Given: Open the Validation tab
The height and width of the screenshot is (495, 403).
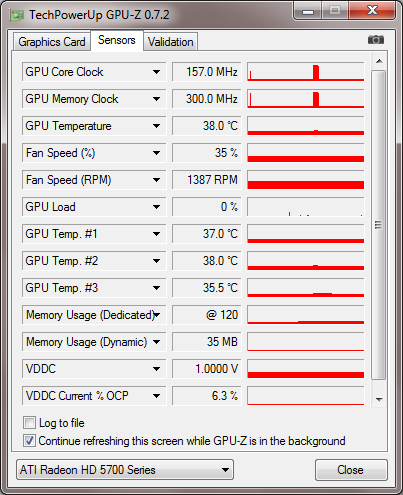Looking at the screenshot, I should point(171,42).
